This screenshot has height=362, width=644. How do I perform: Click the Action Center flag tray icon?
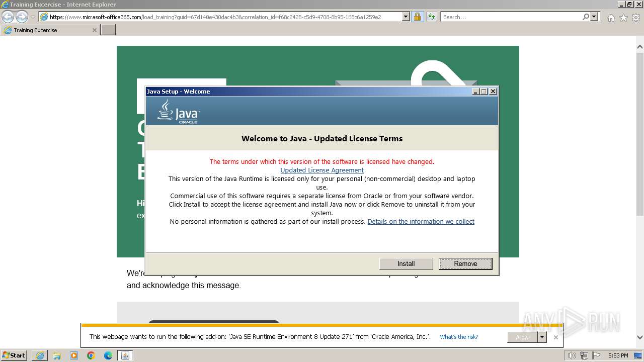tap(596, 355)
